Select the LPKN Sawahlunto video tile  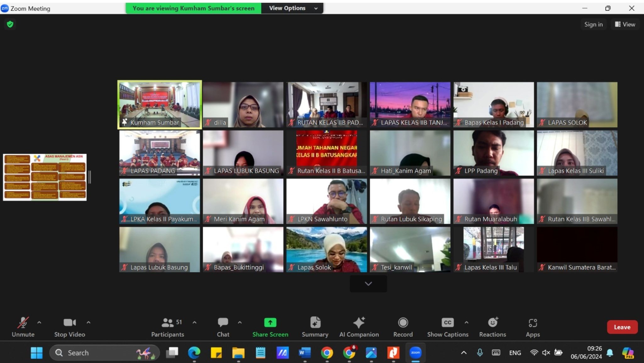326,201
